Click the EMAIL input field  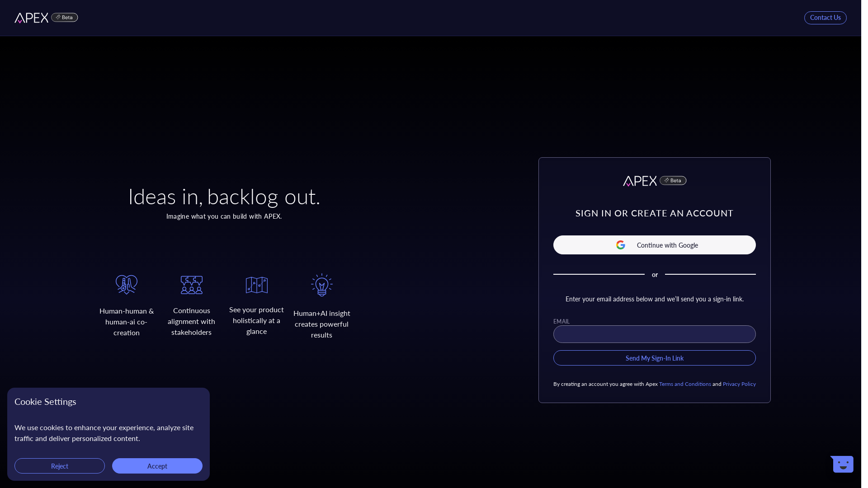pos(654,334)
